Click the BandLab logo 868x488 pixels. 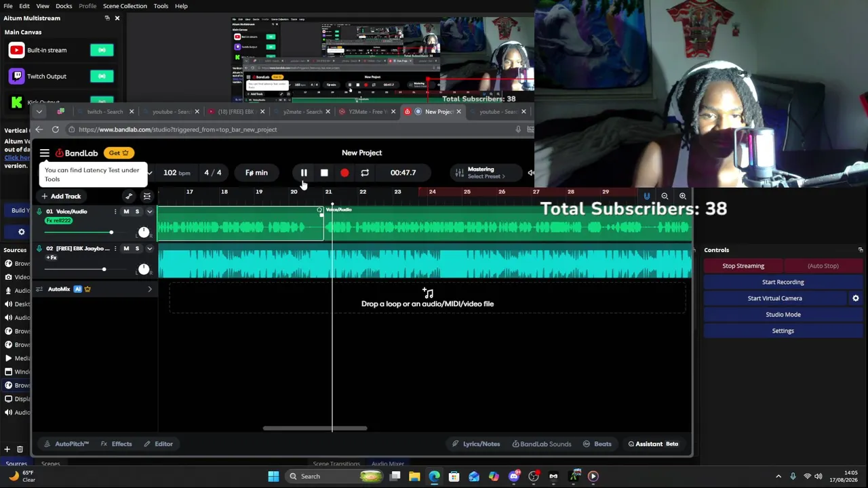(x=77, y=153)
